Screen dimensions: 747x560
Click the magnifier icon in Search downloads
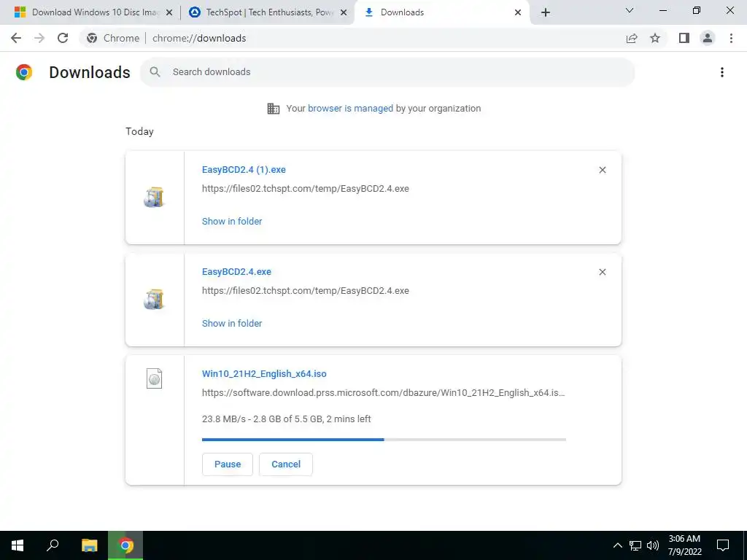[x=155, y=72]
